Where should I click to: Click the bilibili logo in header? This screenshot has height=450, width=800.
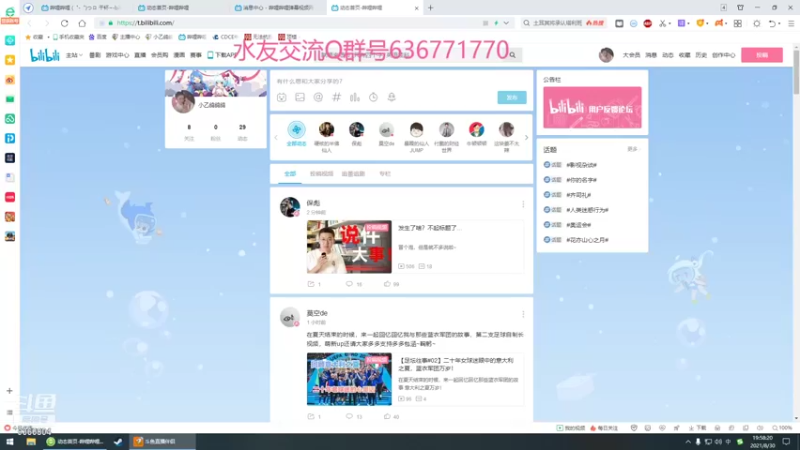(x=44, y=55)
